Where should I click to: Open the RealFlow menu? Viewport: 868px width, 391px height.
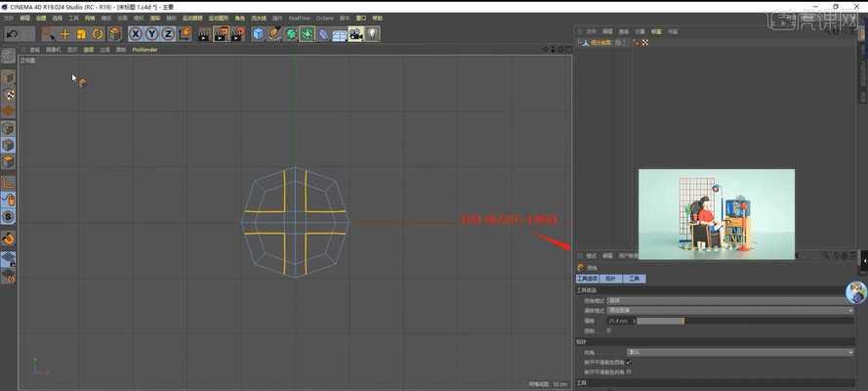coord(300,18)
